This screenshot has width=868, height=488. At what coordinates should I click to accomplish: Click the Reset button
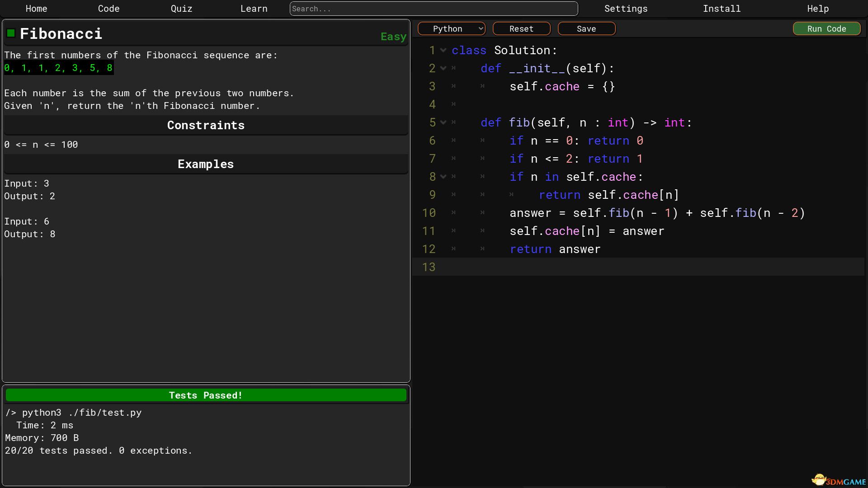[x=521, y=28]
